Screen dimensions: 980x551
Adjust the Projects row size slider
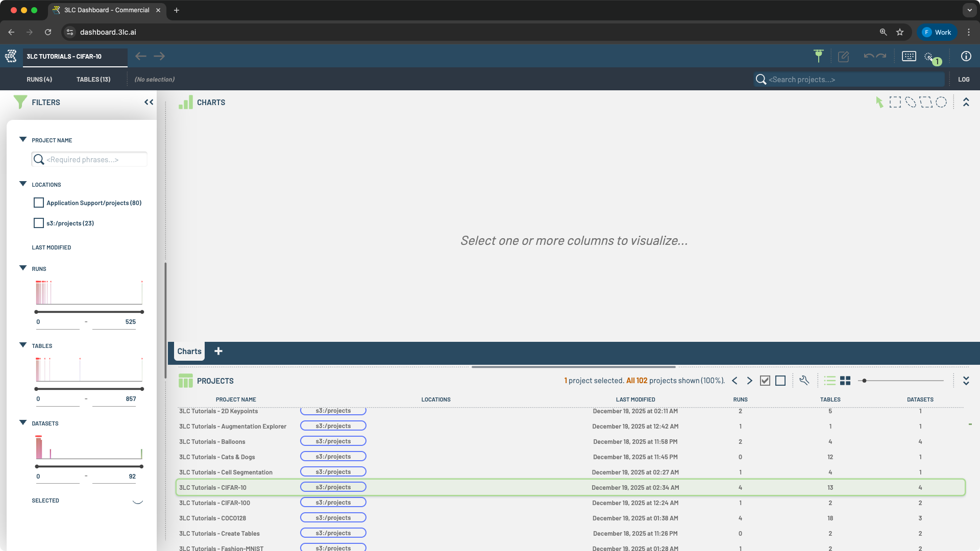864,381
